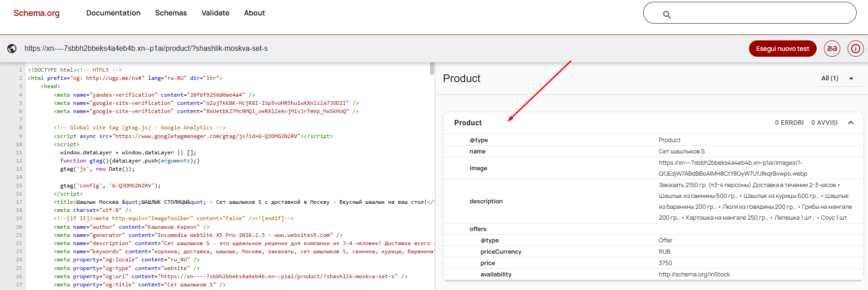Click the generator meta code line
This screenshot has height=290, width=868.
[x=198, y=235]
